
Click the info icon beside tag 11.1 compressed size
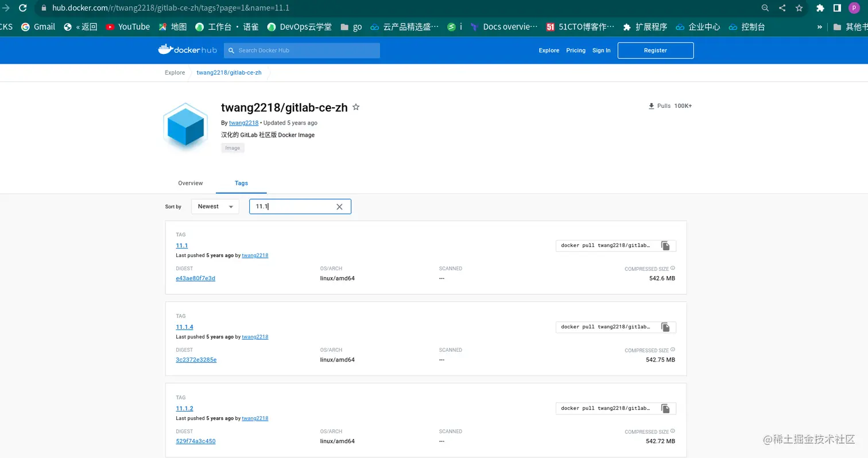673,268
